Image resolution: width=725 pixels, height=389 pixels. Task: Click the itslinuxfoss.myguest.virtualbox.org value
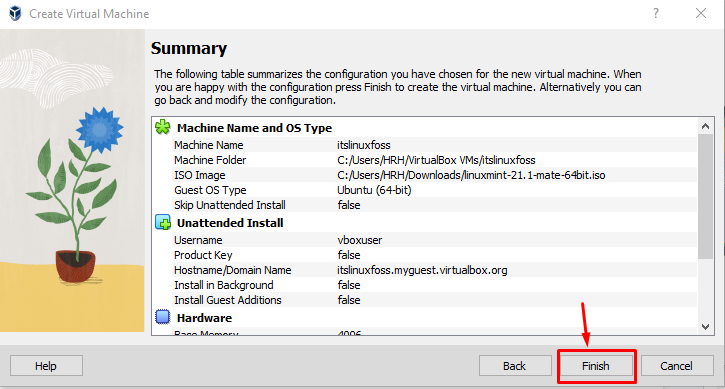pyautogui.click(x=422, y=270)
